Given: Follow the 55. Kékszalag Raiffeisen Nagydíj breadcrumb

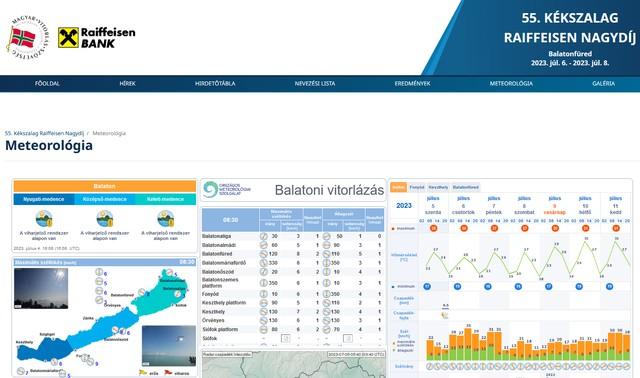Looking at the screenshot, I should (x=44, y=133).
